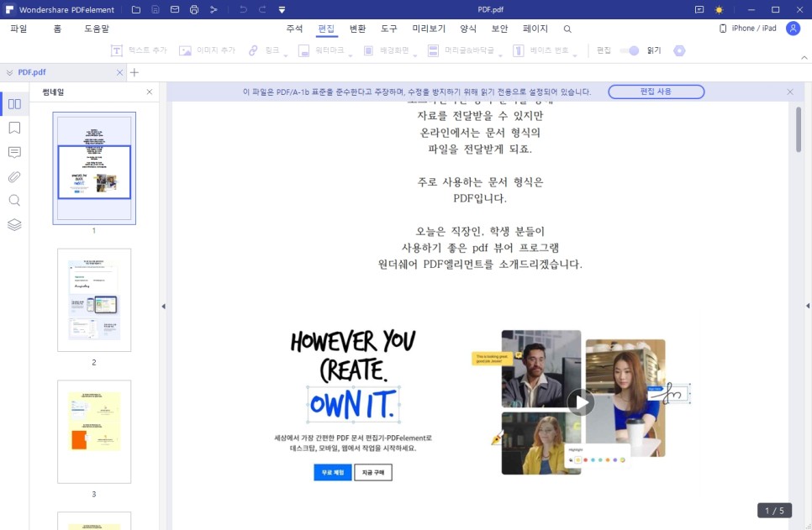Open the feedback message icon in title bar
The width and height of the screenshot is (812, 530).
(699, 9)
